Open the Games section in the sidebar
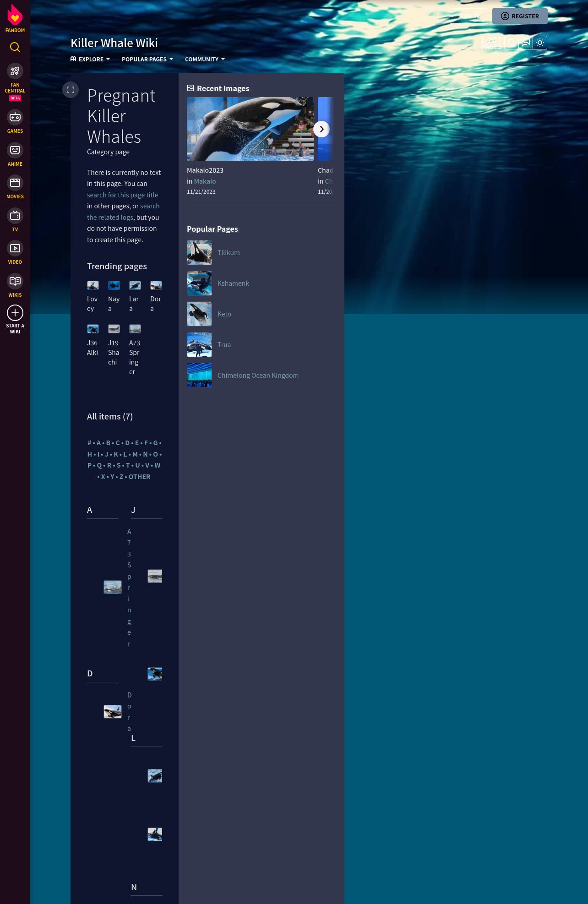 coord(15,121)
